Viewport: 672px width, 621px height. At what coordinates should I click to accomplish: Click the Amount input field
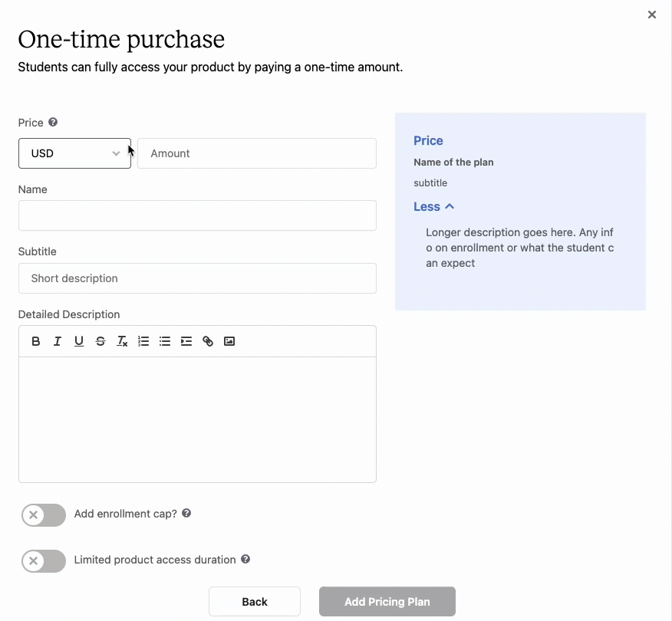257,153
